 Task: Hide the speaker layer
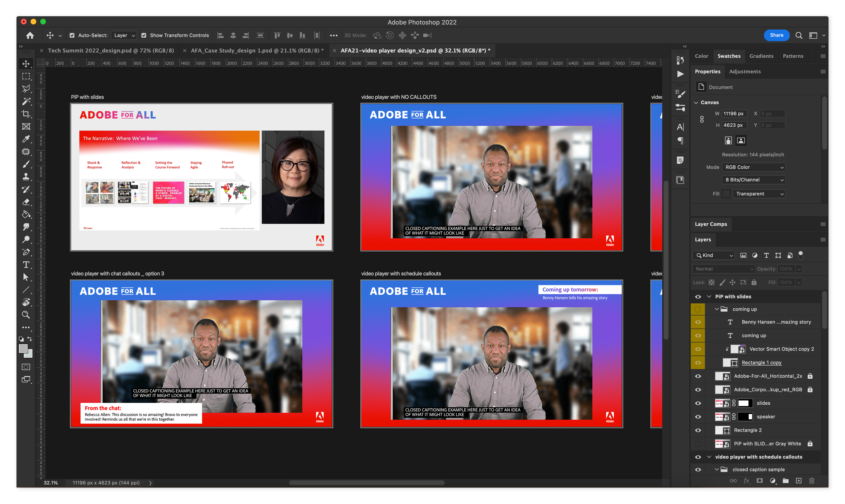click(698, 417)
